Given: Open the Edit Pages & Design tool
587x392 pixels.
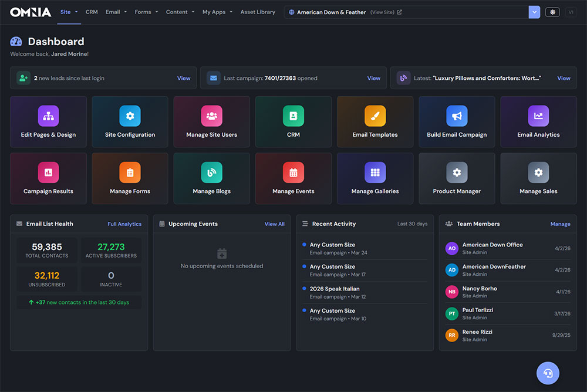Looking at the screenshot, I should click(48, 121).
